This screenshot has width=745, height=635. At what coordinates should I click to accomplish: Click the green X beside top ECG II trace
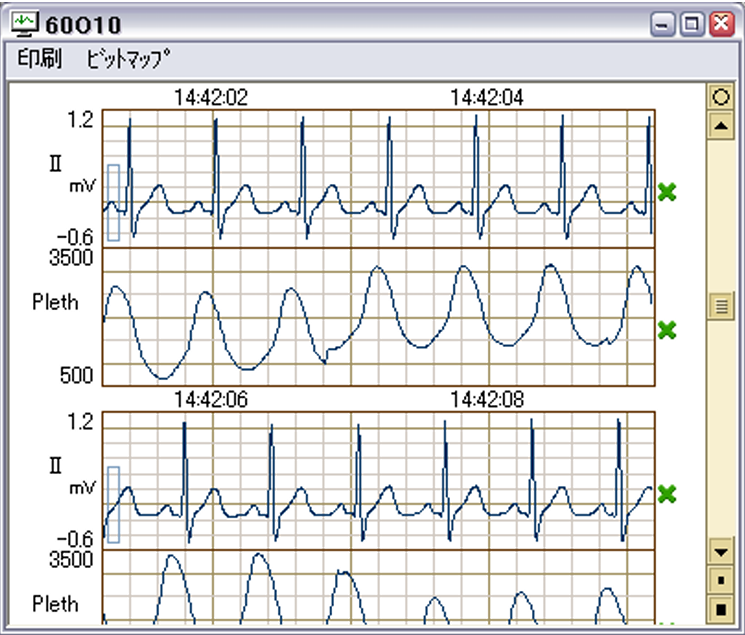[668, 192]
